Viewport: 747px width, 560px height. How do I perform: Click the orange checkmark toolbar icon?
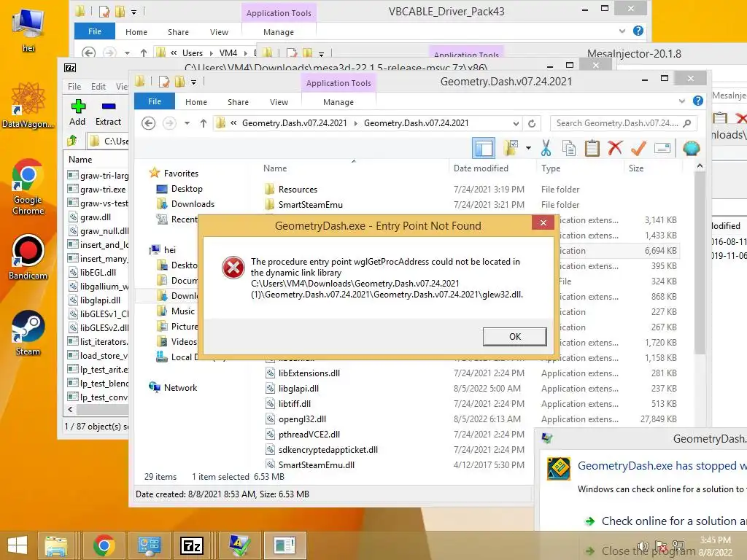(x=638, y=148)
